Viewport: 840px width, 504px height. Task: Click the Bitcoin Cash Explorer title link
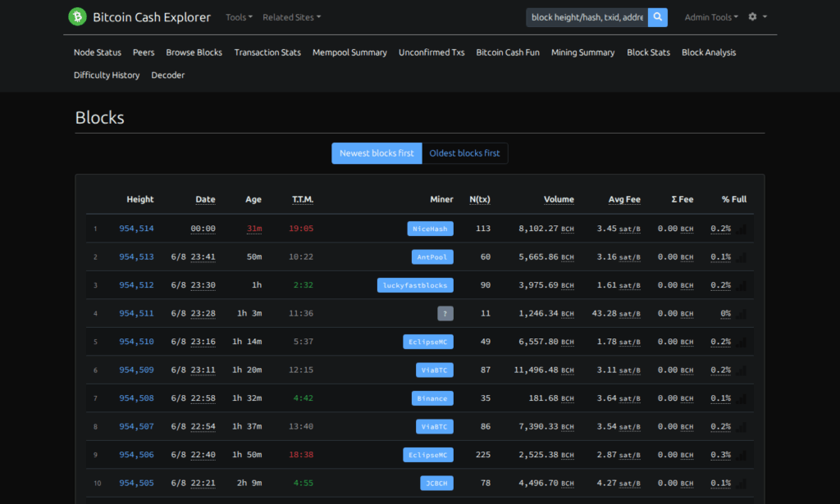[x=152, y=17]
